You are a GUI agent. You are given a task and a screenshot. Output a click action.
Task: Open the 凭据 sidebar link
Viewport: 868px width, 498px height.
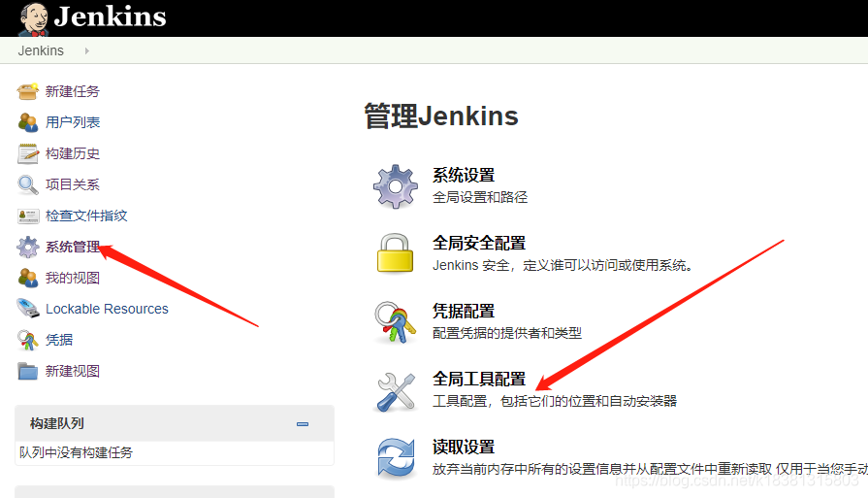(59, 340)
